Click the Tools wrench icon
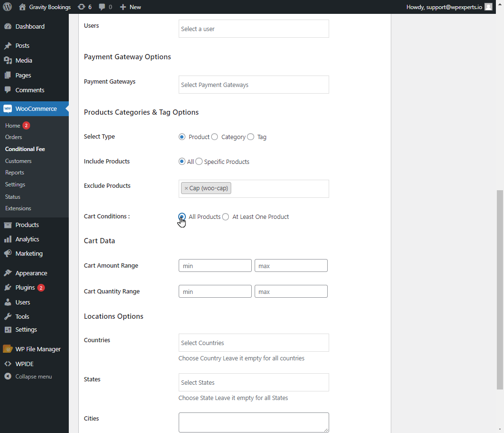 tap(8, 317)
